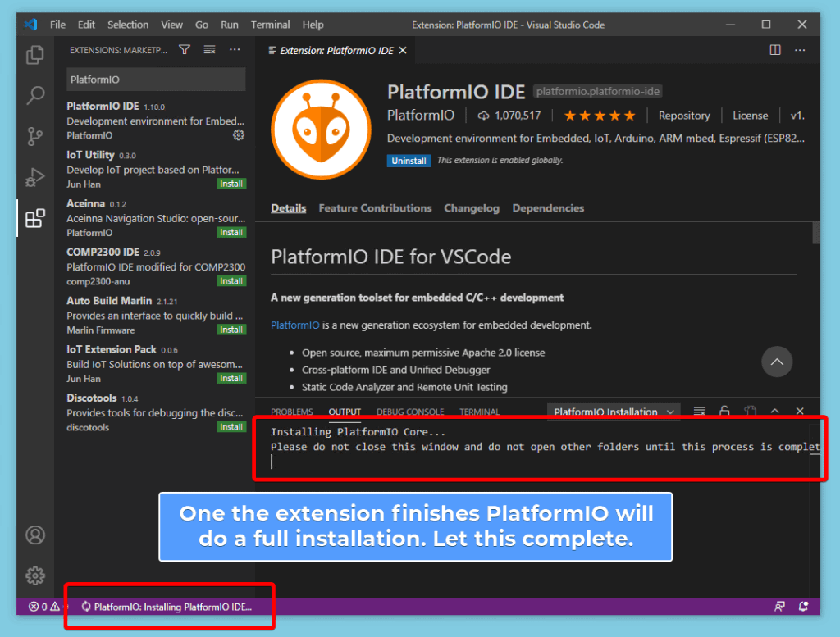Open the Search view in activity bar
The height and width of the screenshot is (637, 840).
coord(35,95)
